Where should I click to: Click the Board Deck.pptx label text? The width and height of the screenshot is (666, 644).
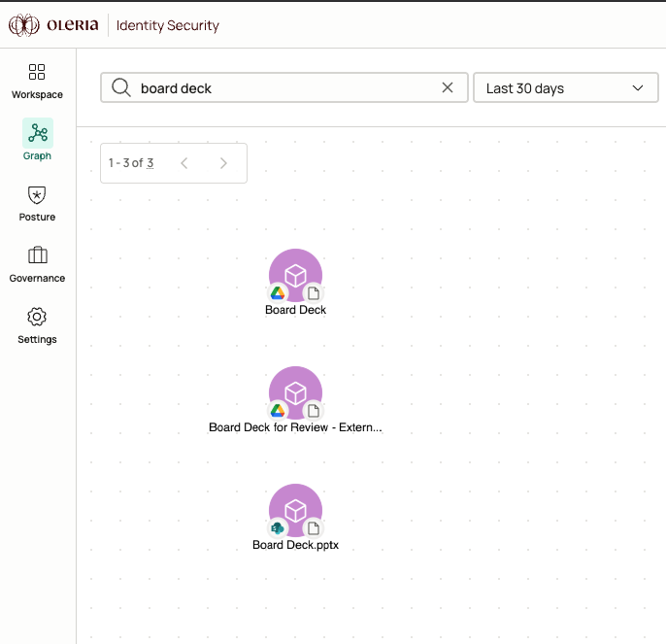point(295,545)
